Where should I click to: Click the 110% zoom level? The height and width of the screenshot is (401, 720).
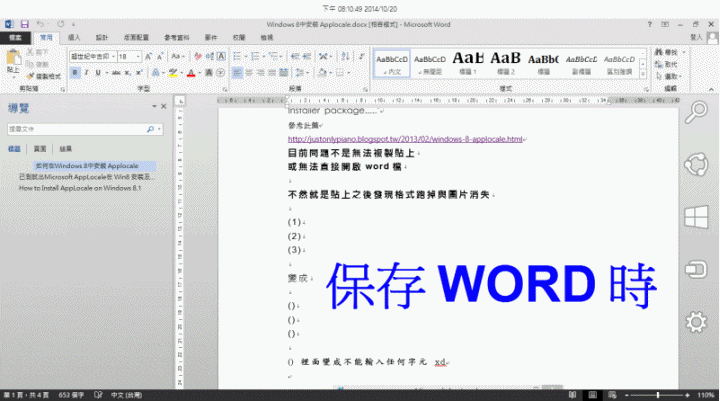(x=705, y=395)
